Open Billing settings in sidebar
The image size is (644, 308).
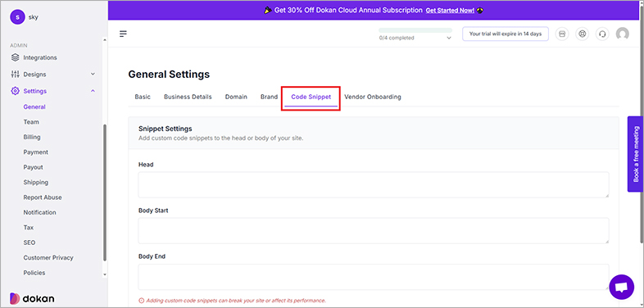pos(32,137)
